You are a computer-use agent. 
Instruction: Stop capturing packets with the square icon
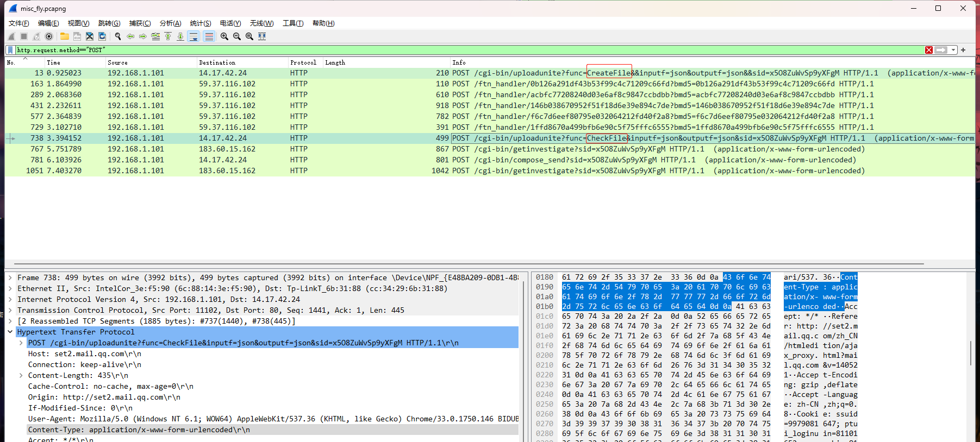point(24,36)
